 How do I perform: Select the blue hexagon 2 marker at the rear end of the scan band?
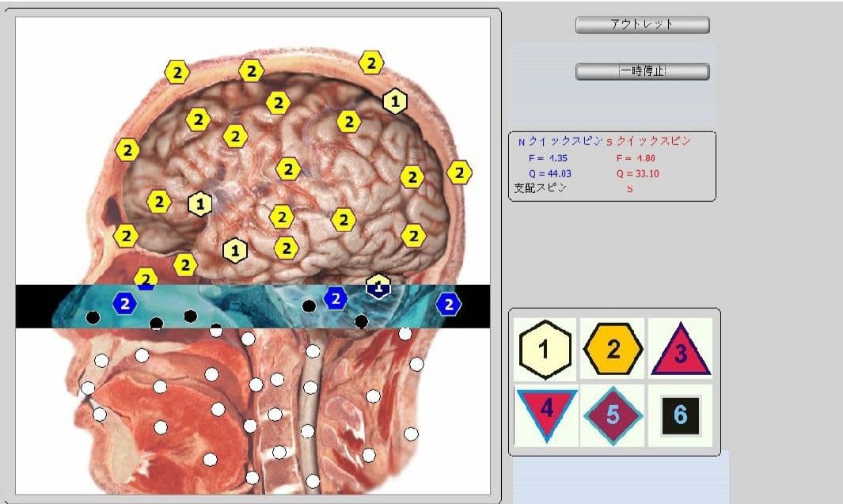[449, 304]
